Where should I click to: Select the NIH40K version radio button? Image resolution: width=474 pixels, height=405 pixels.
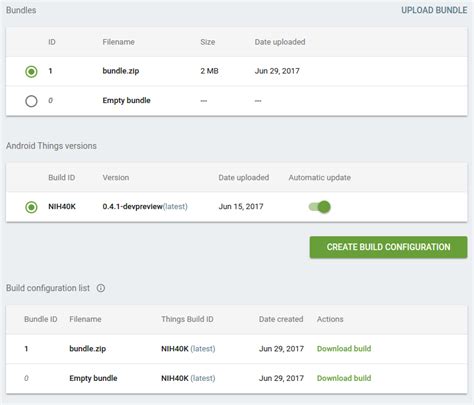pyautogui.click(x=31, y=207)
